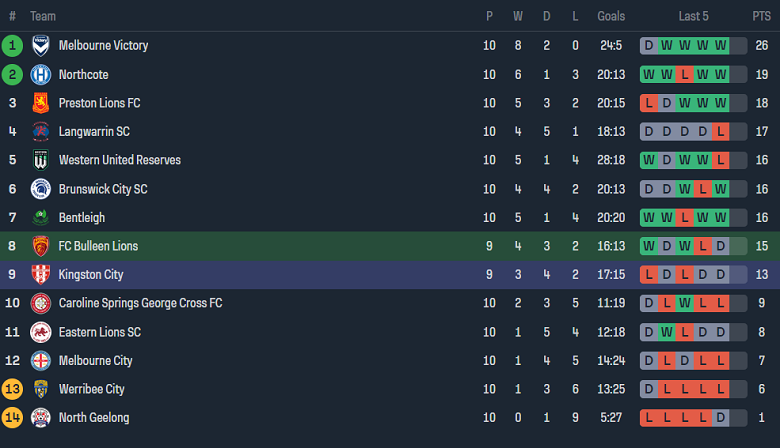The width and height of the screenshot is (780, 448).
Task: Click the Northcote team logo
Action: (x=41, y=75)
